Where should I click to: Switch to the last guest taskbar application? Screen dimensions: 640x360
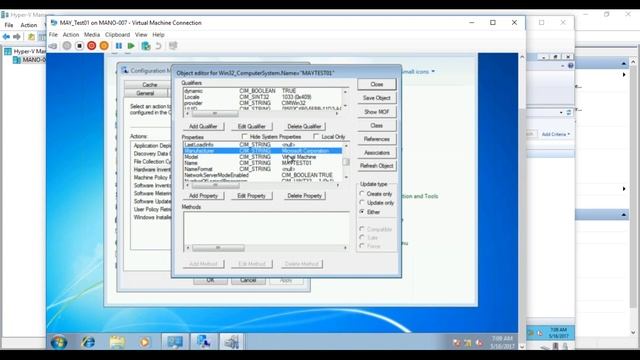point(231,342)
